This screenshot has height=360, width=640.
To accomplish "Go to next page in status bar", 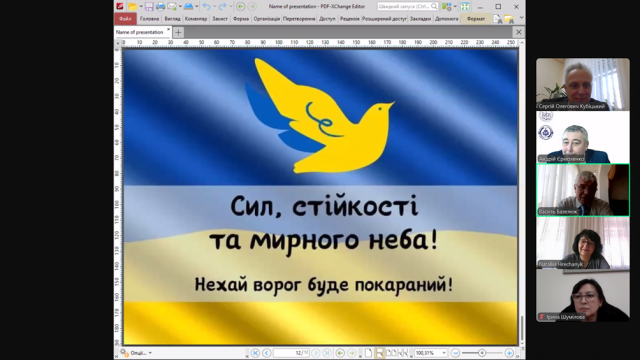I will 316,353.
